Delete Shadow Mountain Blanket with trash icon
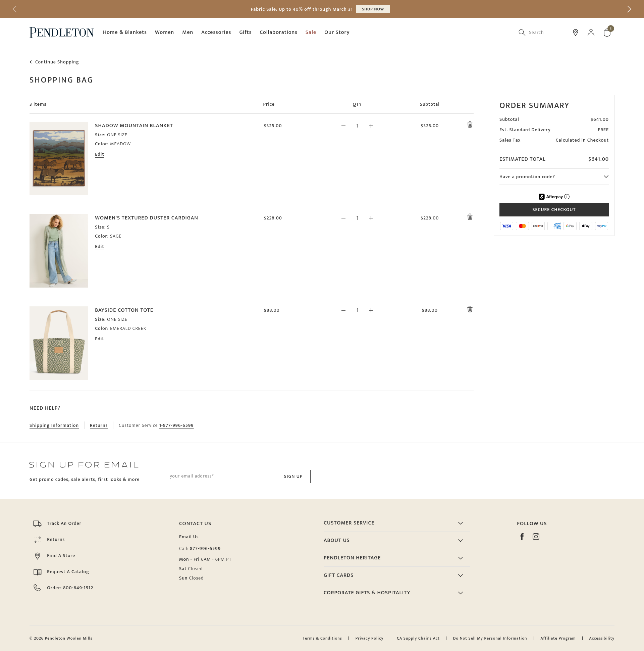The height and width of the screenshot is (651, 644). 470,125
